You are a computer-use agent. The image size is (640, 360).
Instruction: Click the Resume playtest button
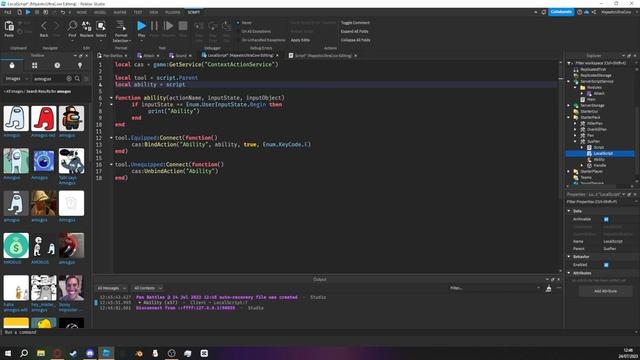pos(168,26)
